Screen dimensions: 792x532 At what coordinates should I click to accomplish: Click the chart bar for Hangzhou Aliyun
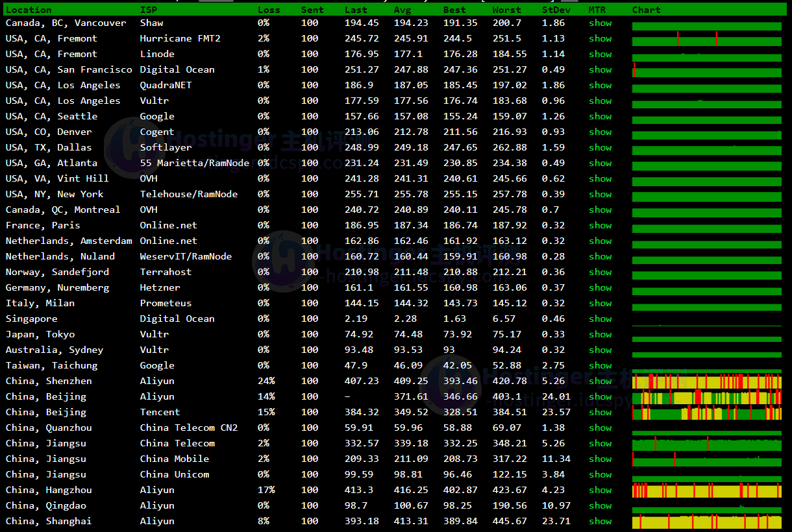tap(706, 490)
